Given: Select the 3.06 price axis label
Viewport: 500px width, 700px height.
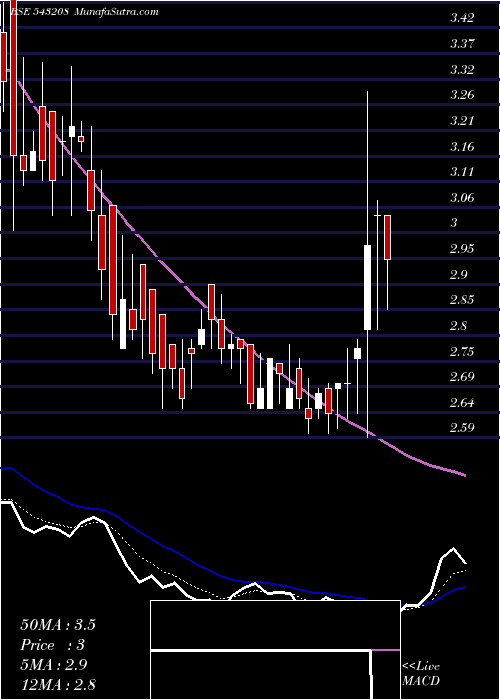Looking at the screenshot, I should (462, 198).
